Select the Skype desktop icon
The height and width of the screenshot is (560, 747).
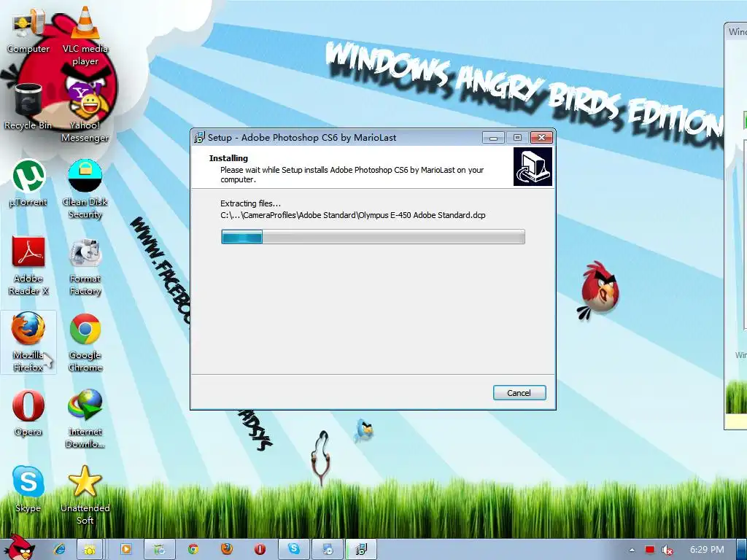pos(28,489)
